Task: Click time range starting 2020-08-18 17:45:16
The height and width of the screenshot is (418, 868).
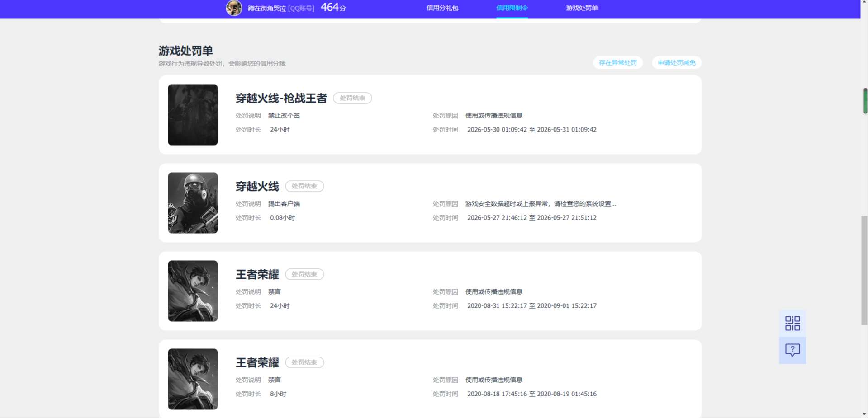Action: click(x=532, y=394)
